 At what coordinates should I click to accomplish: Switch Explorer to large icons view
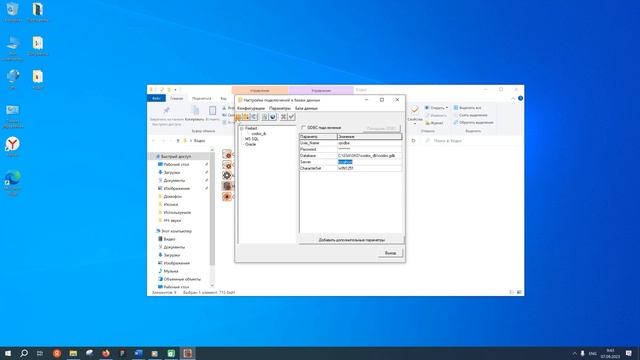(x=519, y=292)
